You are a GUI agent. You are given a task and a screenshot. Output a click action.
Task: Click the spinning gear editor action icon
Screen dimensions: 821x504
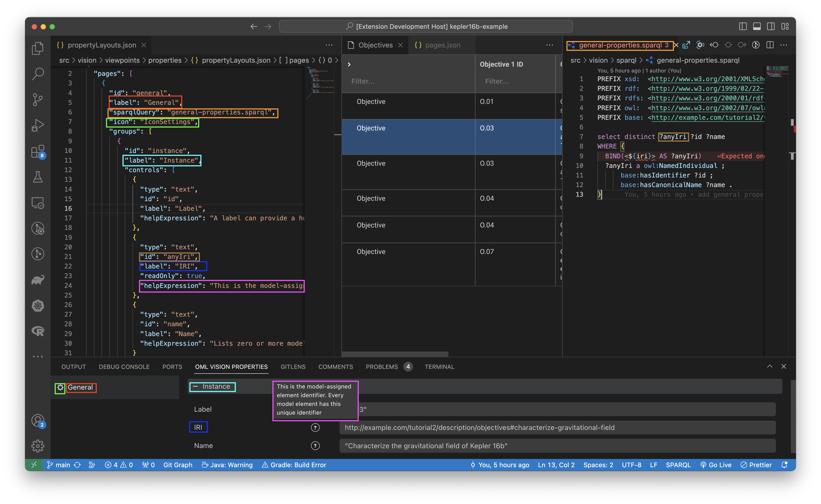[700, 45]
